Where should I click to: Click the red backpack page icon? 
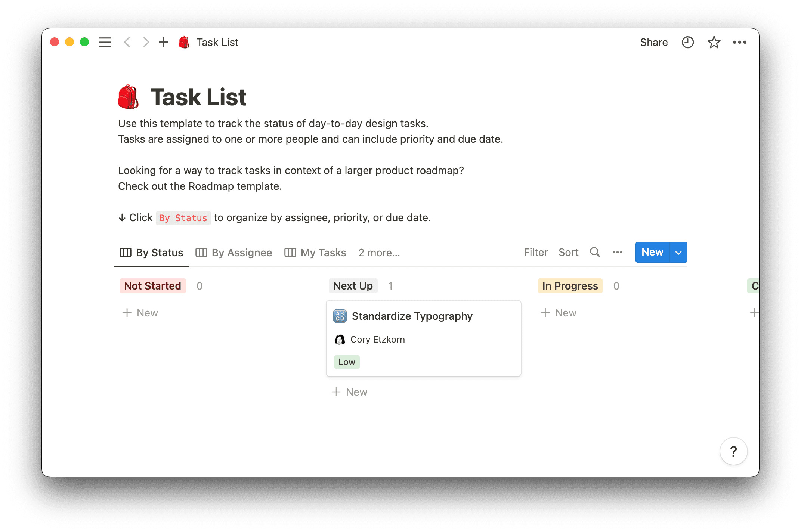click(x=184, y=42)
